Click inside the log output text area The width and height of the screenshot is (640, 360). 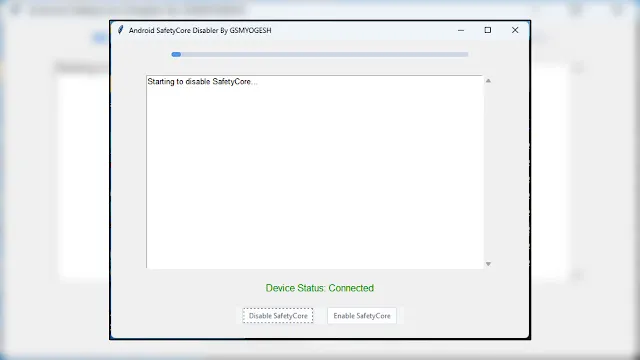point(315,172)
